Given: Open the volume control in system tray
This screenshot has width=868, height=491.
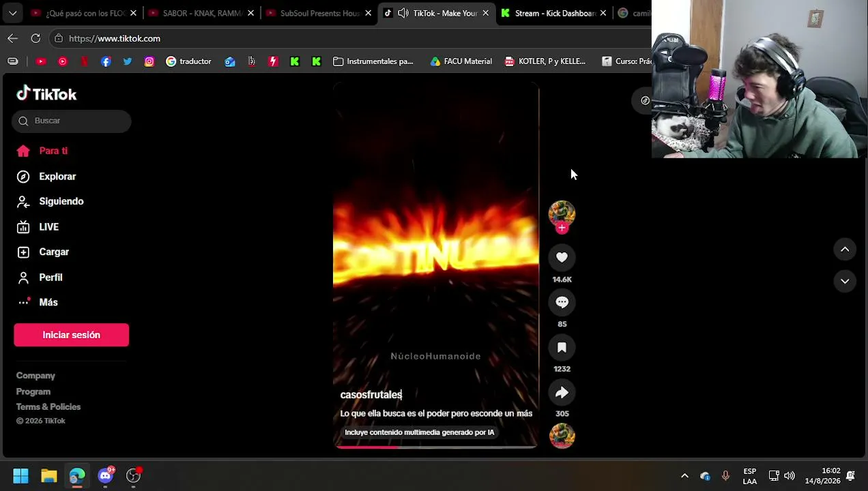Looking at the screenshot, I should 790,476.
